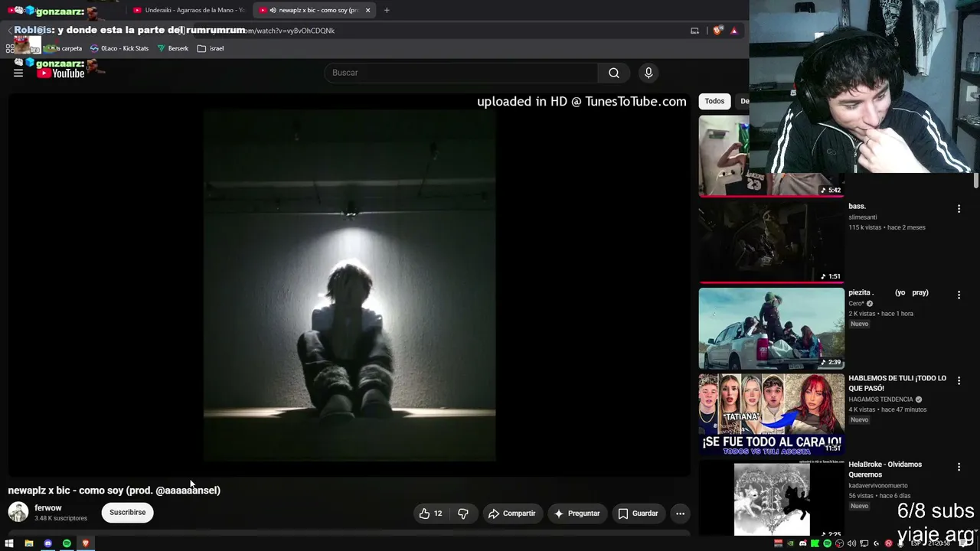Switch to the Underaiki - Agarraos de la Mano tab
This screenshot has height=551, width=980.
point(188,10)
